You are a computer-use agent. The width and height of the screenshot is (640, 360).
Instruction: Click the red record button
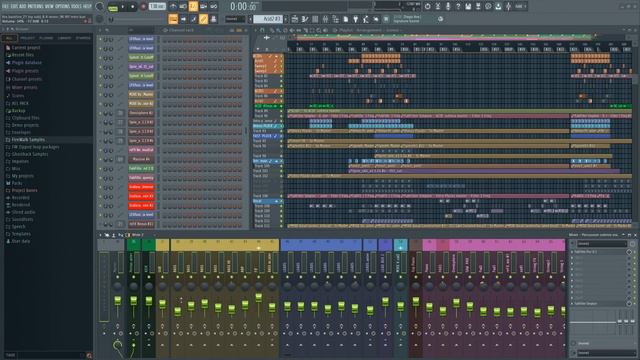(x=143, y=7)
